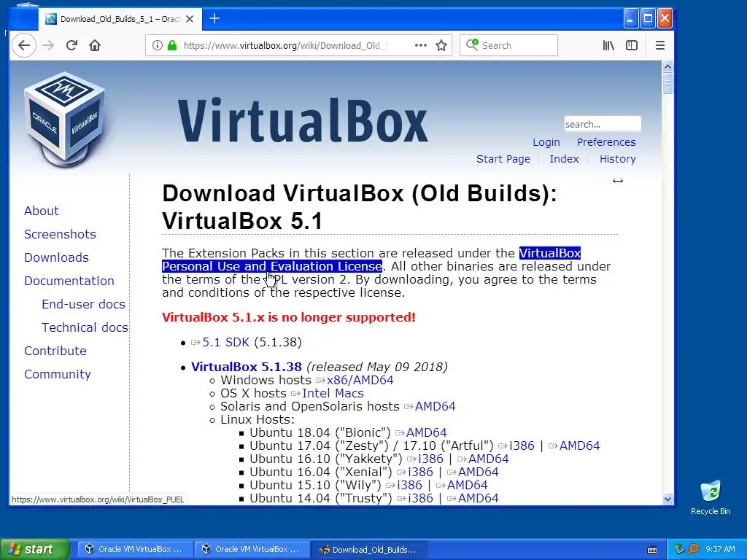747x560 pixels.
Task: Open the Login link
Action: click(546, 142)
